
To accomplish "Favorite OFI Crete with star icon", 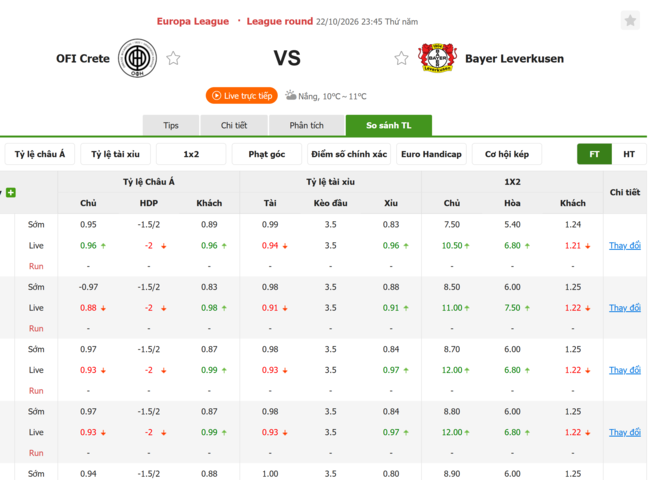I will point(173,58).
